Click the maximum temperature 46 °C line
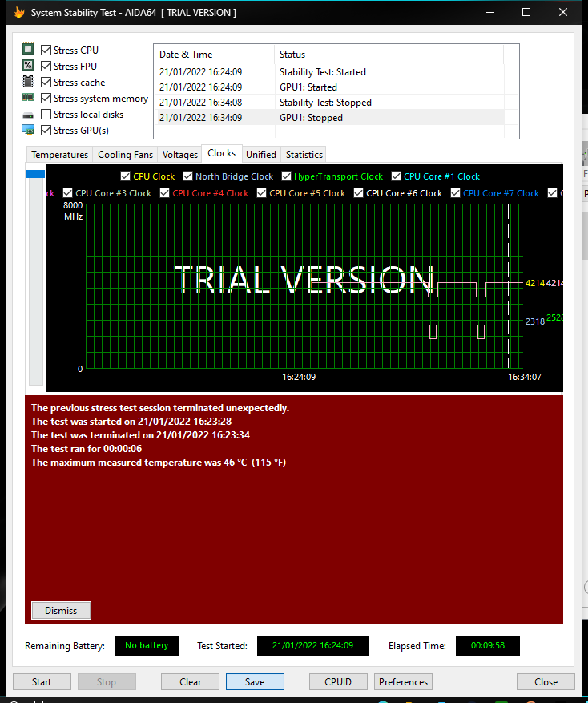This screenshot has width=588, height=703. click(158, 463)
